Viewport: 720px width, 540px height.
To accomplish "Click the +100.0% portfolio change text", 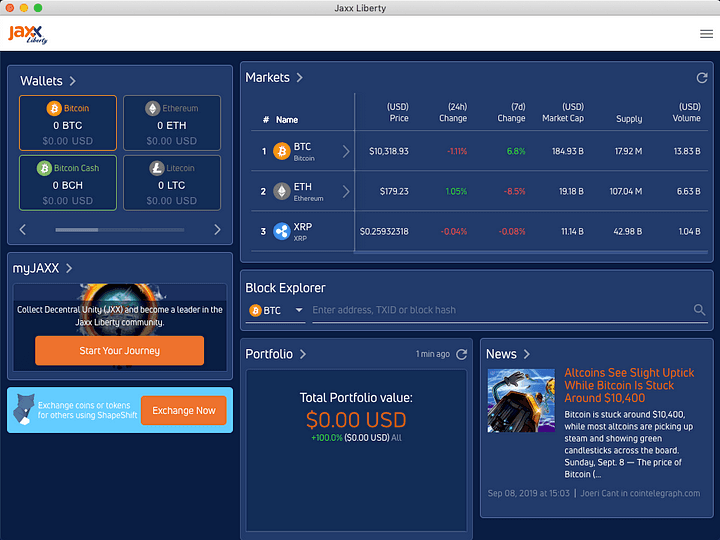I will pyautogui.click(x=327, y=438).
